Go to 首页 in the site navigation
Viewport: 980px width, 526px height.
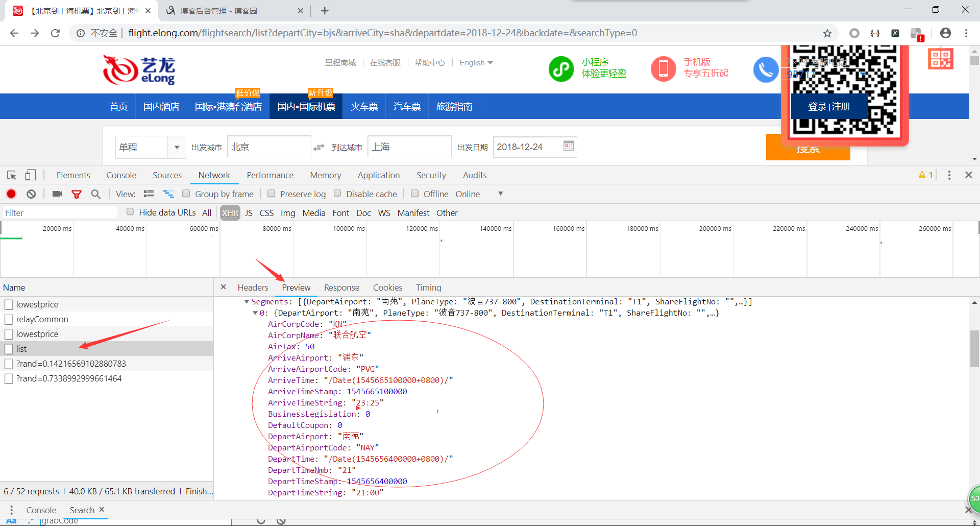(118, 106)
